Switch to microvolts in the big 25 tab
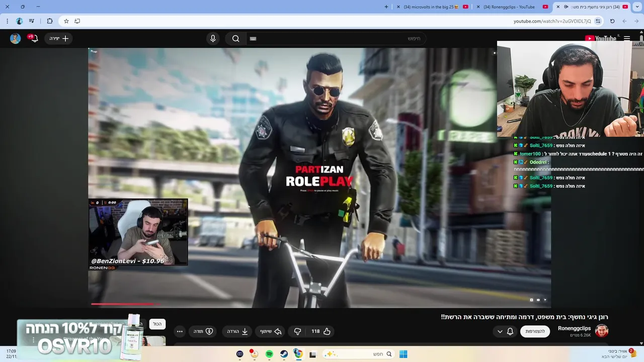 tap(432, 7)
